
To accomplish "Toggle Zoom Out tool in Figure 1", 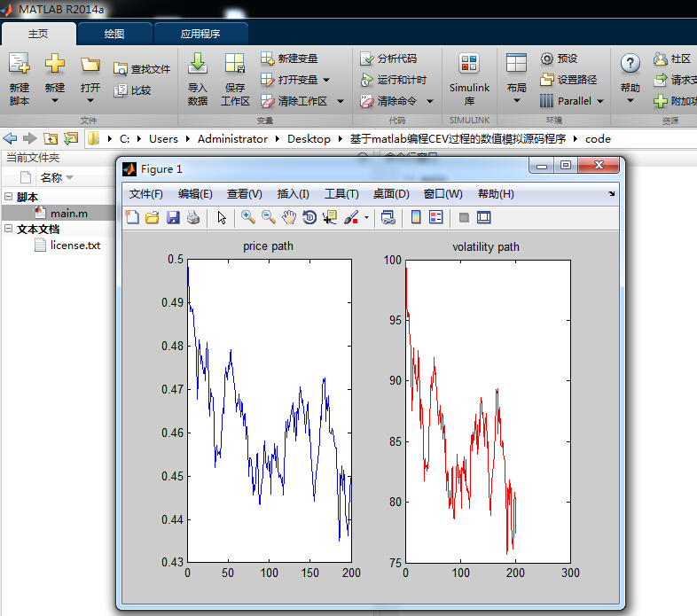I will pyautogui.click(x=269, y=217).
